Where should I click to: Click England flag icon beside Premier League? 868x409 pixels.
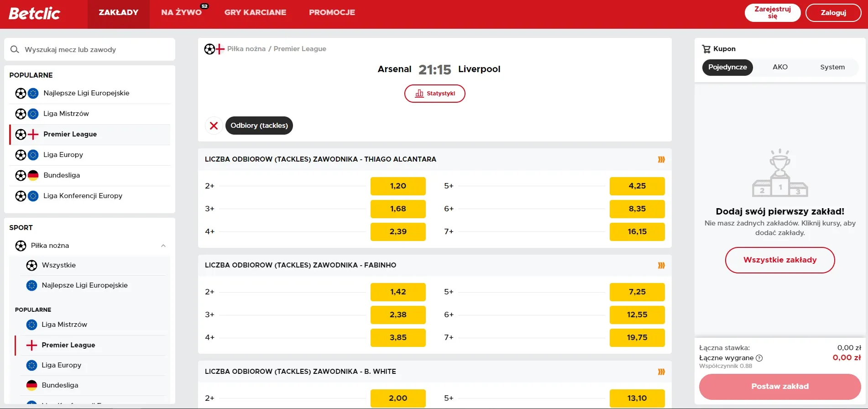[33, 134]
